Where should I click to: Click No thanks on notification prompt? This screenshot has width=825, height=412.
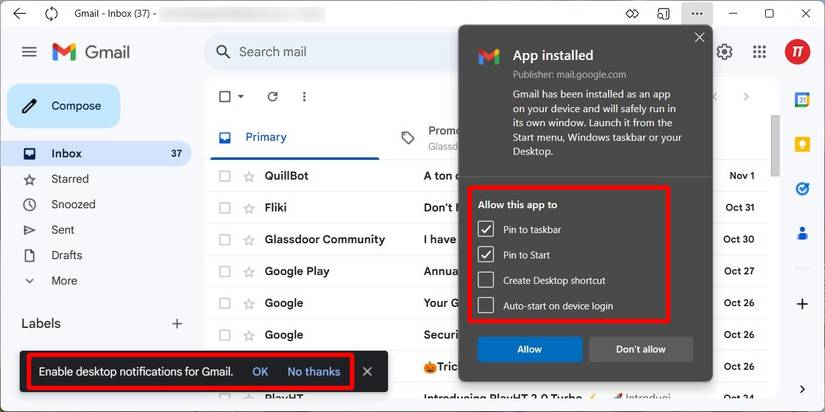pos(313,371)
